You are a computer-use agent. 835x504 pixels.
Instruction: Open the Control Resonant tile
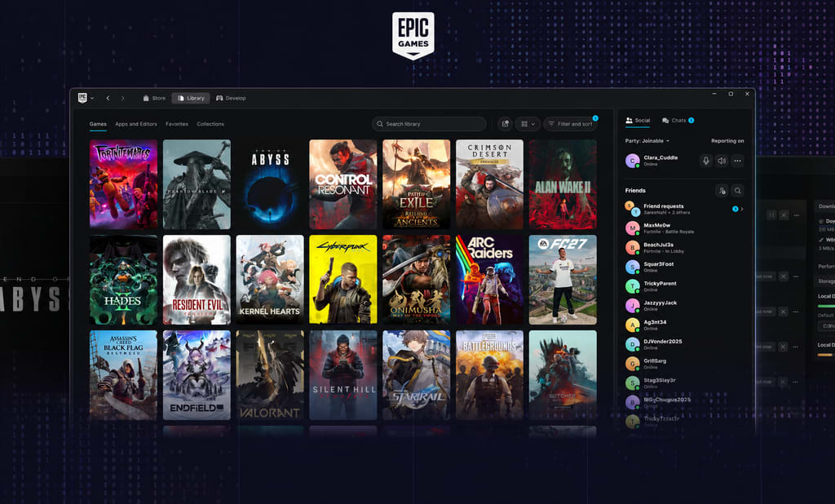tap(343, 184)
